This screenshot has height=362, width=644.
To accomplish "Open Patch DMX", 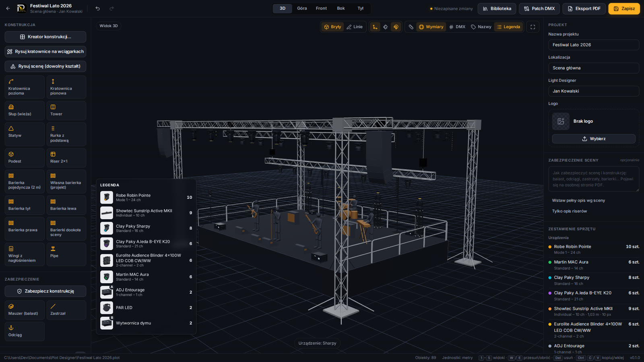I will (x=539, y=8).
